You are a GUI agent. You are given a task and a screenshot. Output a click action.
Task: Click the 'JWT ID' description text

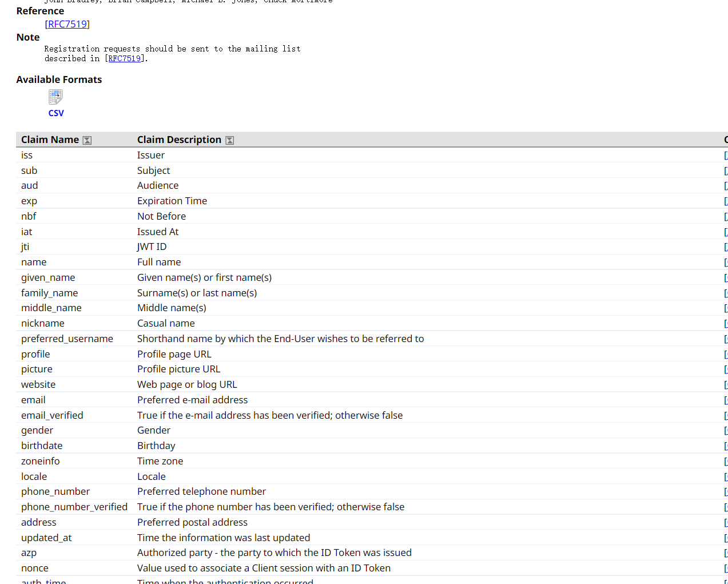pyautogui.click(x=152, y=247)
